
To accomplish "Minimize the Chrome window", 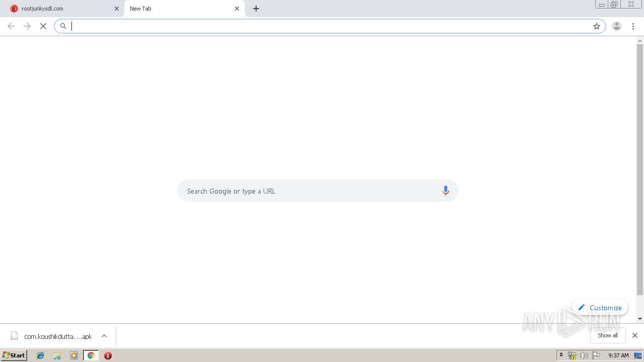I will pos(601,5).
